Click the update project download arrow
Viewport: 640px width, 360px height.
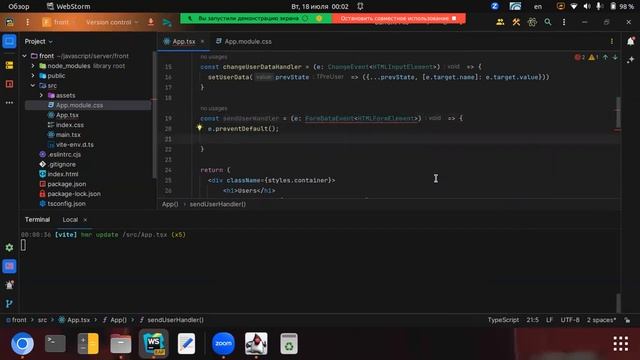click(151, 22)
